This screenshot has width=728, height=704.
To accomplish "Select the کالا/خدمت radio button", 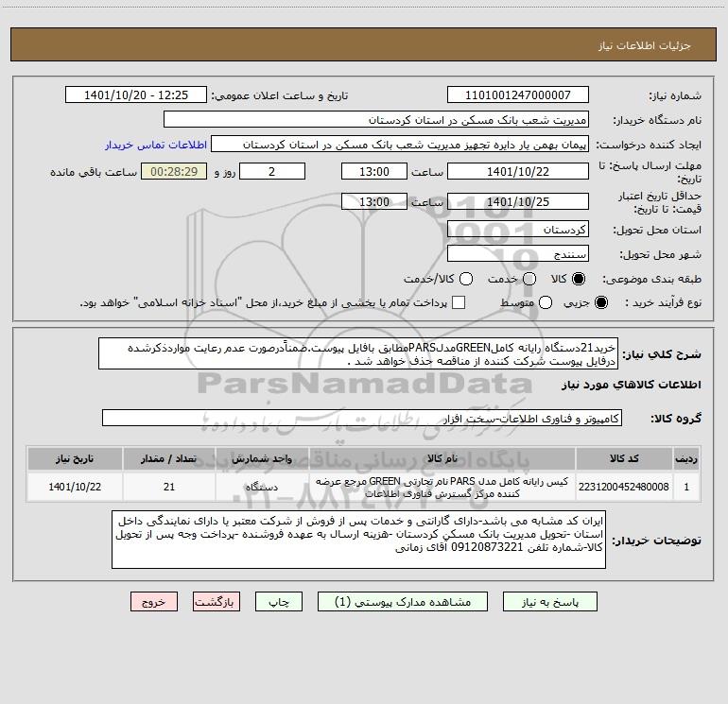I will (466, 279).
